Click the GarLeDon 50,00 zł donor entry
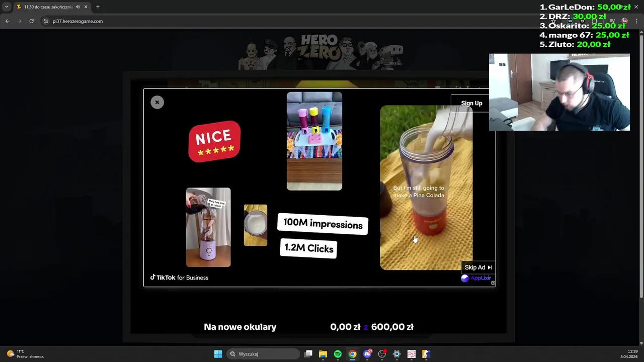The width and height of the screenshot is (644, 362). 585,7
